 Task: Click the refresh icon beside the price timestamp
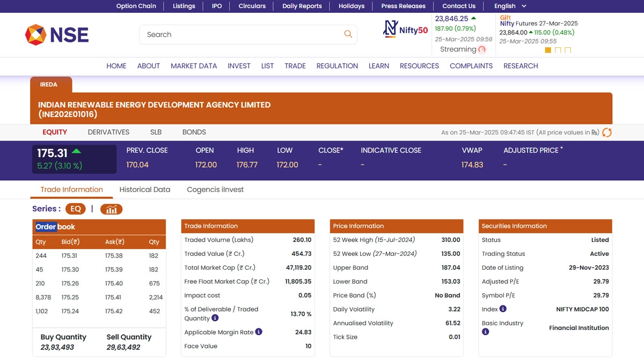[x=607, y=132]
